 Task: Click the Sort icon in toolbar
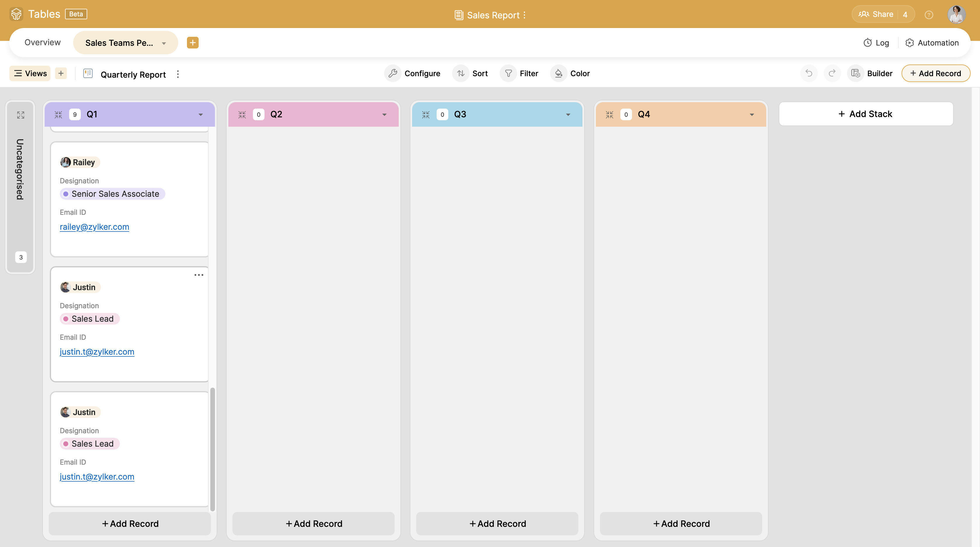[x=462, y=73]
